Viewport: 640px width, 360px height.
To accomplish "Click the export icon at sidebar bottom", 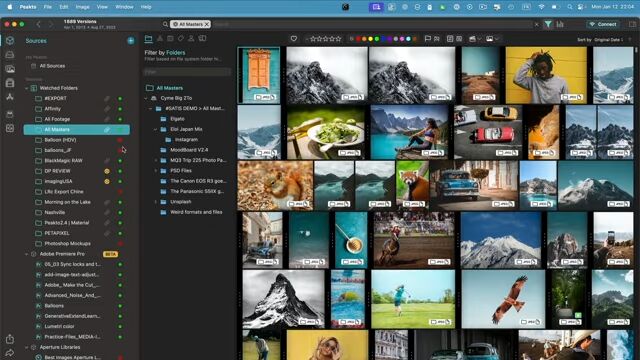I will pyautogui.click(x=10, y=339).
